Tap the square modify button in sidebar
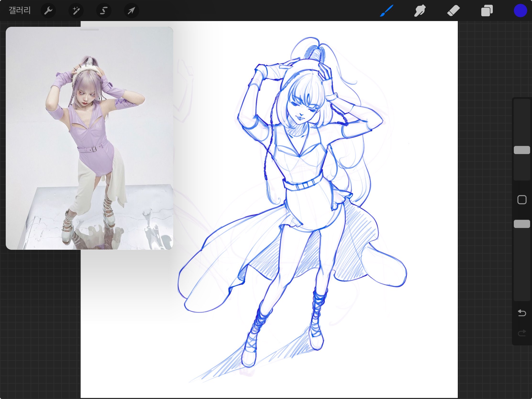Image resolution: width=532 pixels, height=399 pixels. point(522,200)
